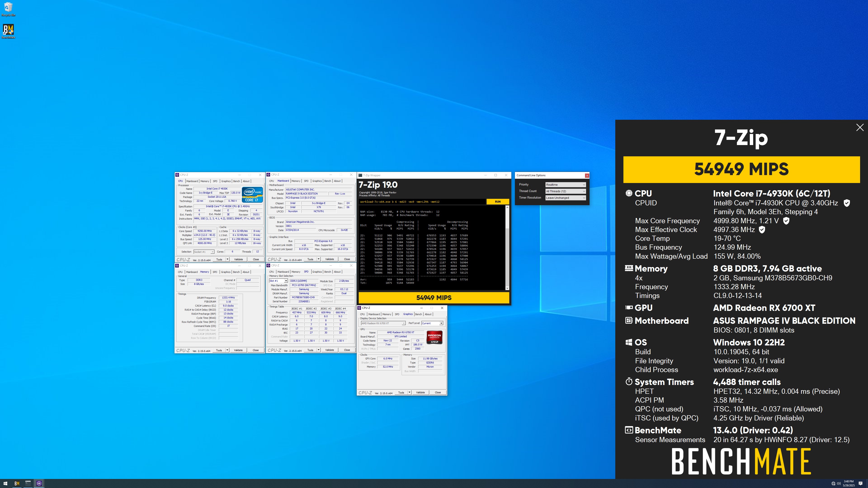Switch to SPD tab in CPU window

215,181
